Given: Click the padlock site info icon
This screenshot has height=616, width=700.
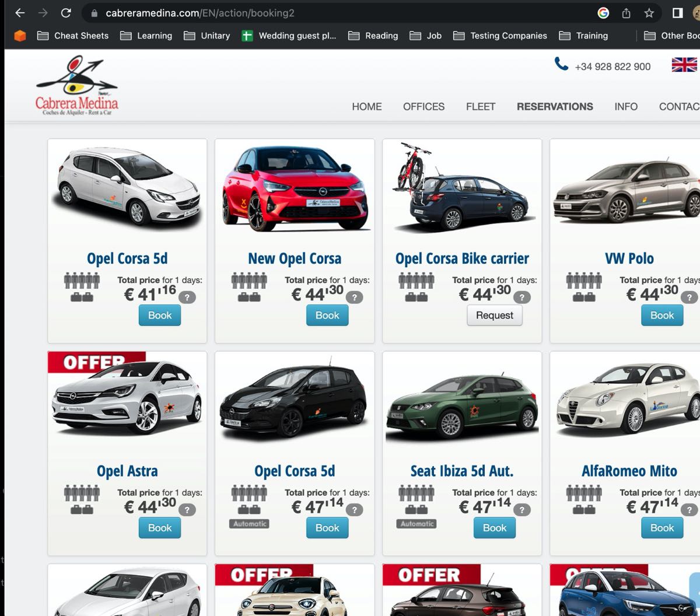Looking at the screenshot, I should (x=94, y=13).
